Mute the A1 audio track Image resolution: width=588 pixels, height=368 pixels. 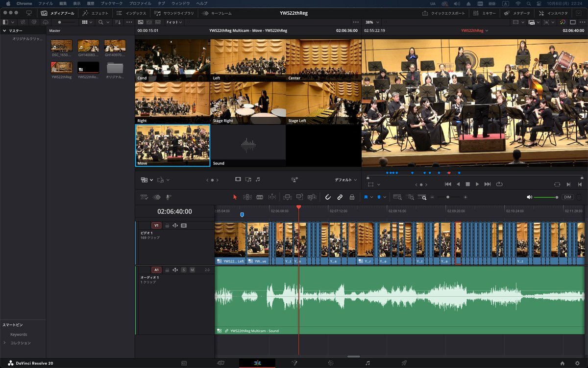[192, 270]
